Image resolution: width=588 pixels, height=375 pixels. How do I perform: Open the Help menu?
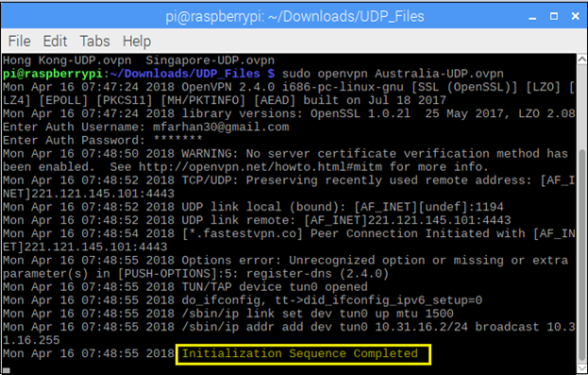tap(137, 41)
